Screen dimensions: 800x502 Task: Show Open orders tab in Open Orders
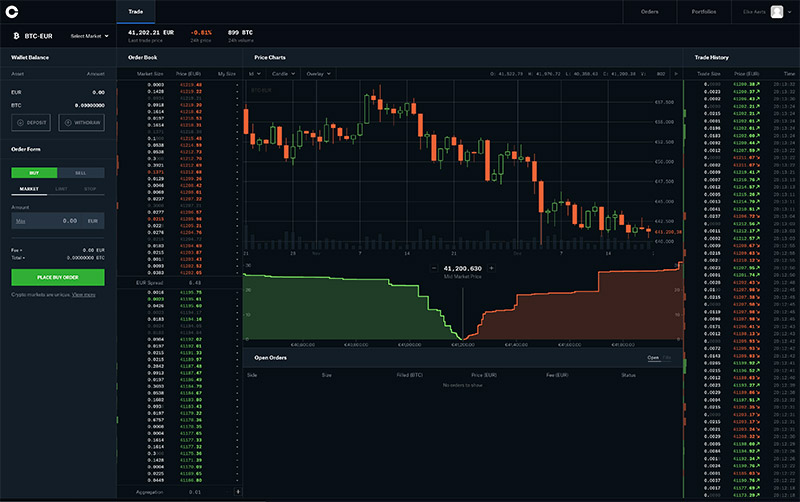point(653,358)
